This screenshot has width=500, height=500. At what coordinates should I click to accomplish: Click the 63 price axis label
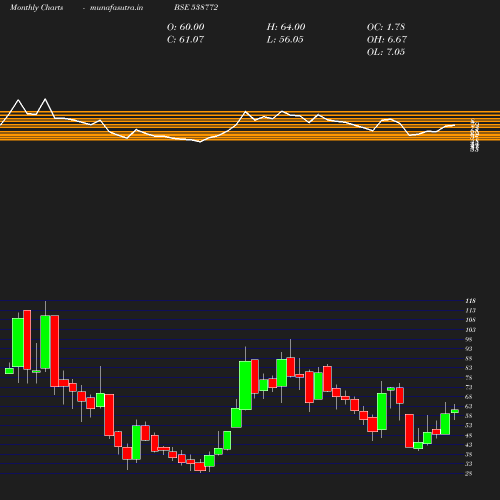click(x=469, y=406)
